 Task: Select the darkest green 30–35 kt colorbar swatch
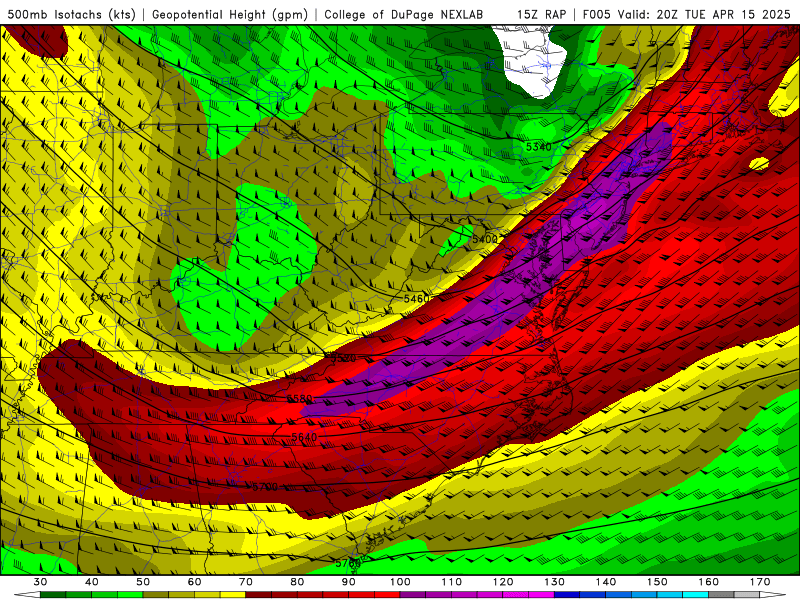pos(53,594)
